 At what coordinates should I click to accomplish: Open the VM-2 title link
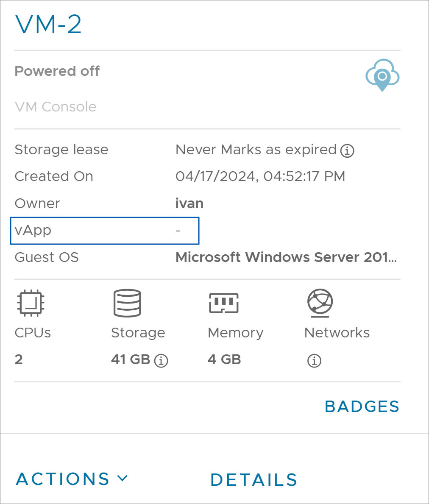[x=48, y=24]
